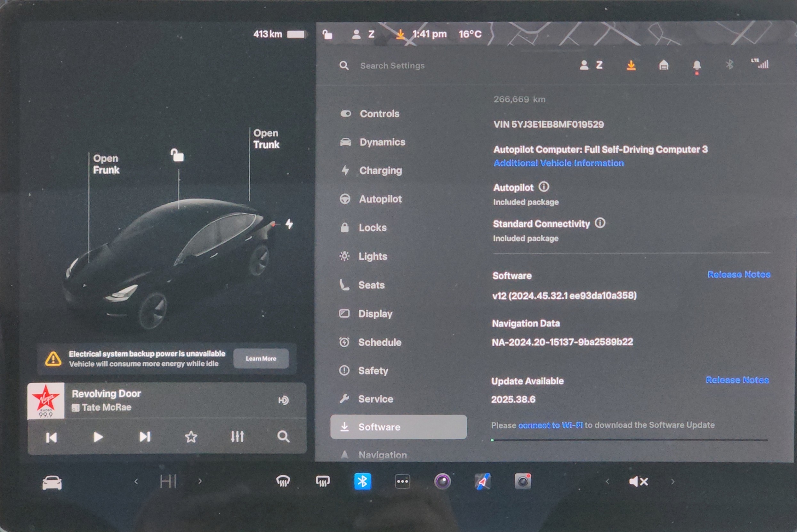Image resolution: width=797 pixels, height=532 pixels.
Task: Show info for Standard Connectivity
Action: click(600, 223)
